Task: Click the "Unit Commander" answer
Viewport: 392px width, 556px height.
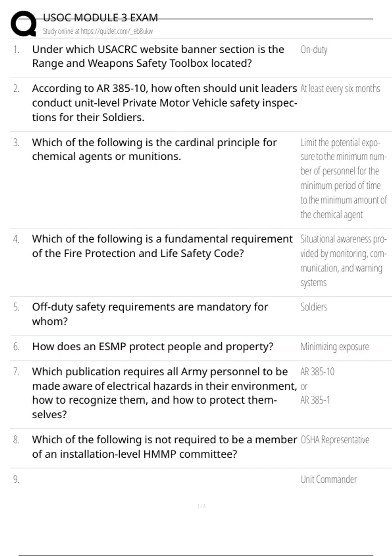Action: point(328,479)
